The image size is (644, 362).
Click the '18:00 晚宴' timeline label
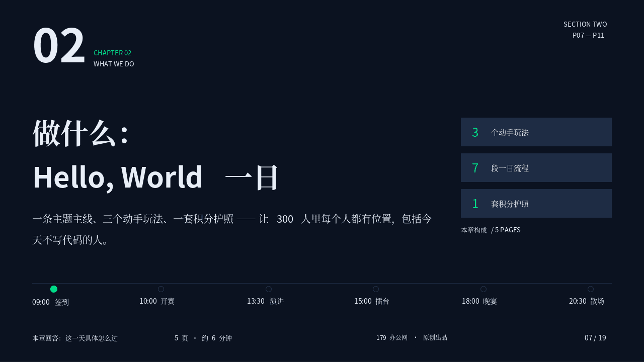[479, 301]
